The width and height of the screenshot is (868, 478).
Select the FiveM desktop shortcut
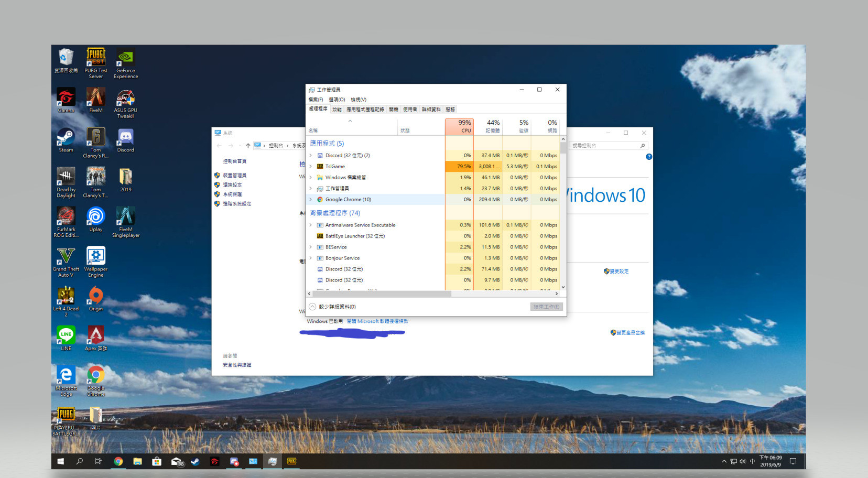pyautogui.click(x=96, y=100)
